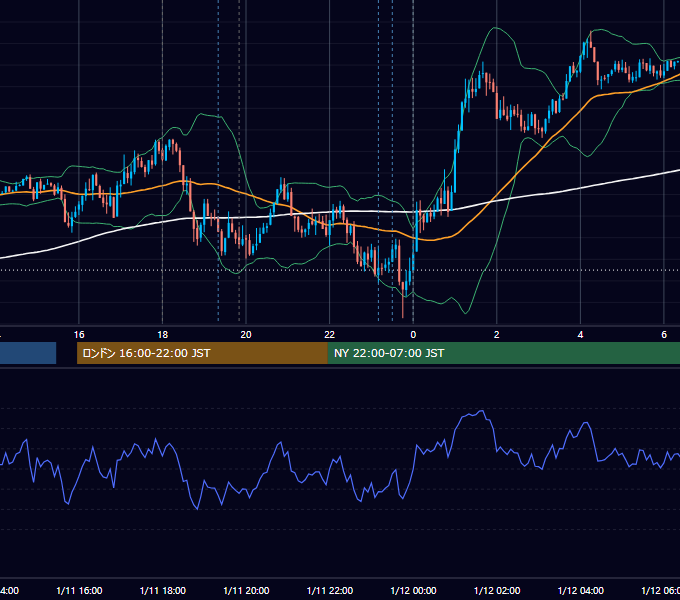Click the '1/11 22:00' date label
This screenshot has height=600, width=680.
pos(330,590)
